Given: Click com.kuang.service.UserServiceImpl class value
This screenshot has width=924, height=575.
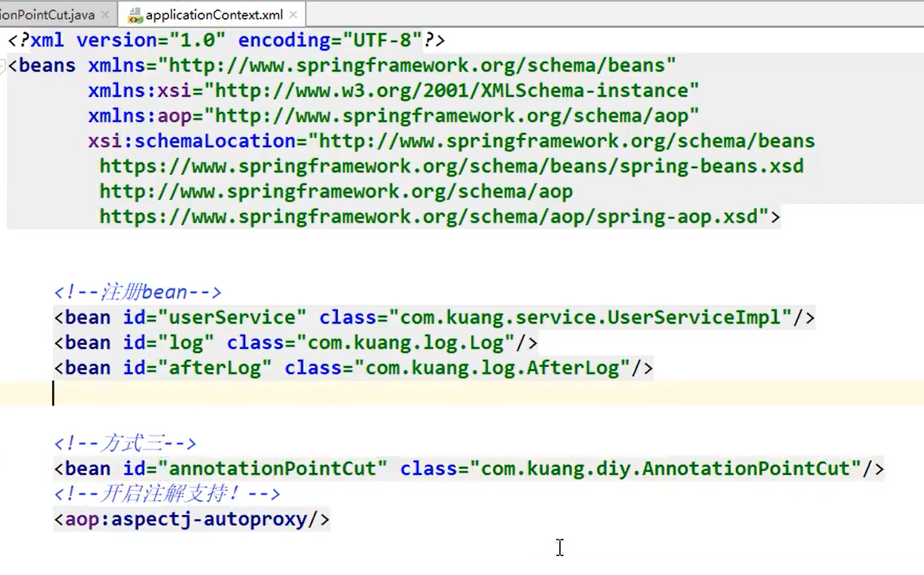Looking at the screenshot, I should coord(590,317).
